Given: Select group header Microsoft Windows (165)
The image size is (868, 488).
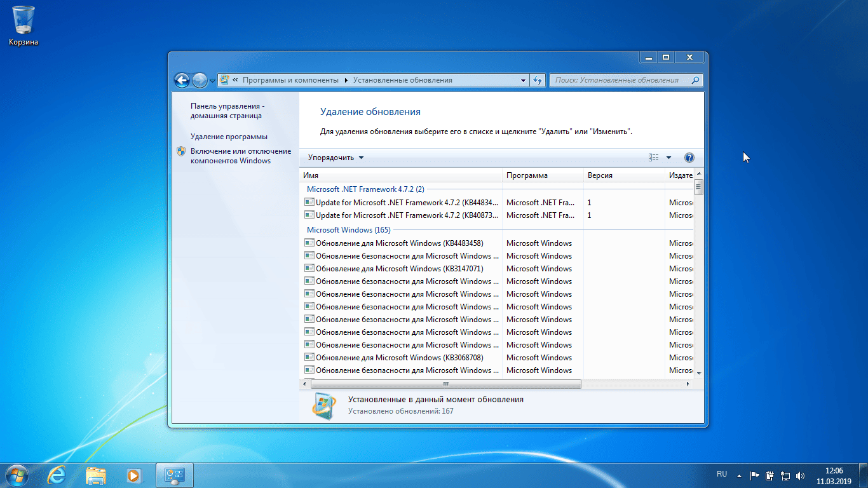Looking at the screenshot, I should 349,229.
